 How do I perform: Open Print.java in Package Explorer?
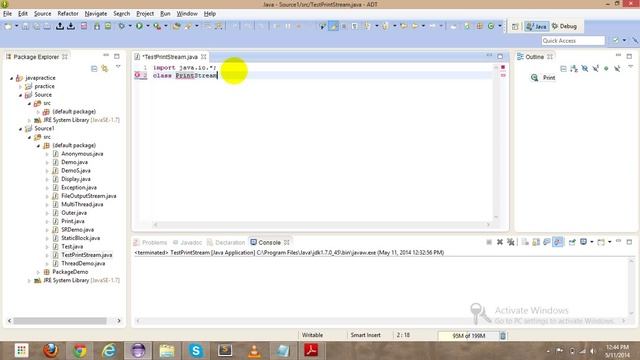pyautogui.click(x=73, y=221)
